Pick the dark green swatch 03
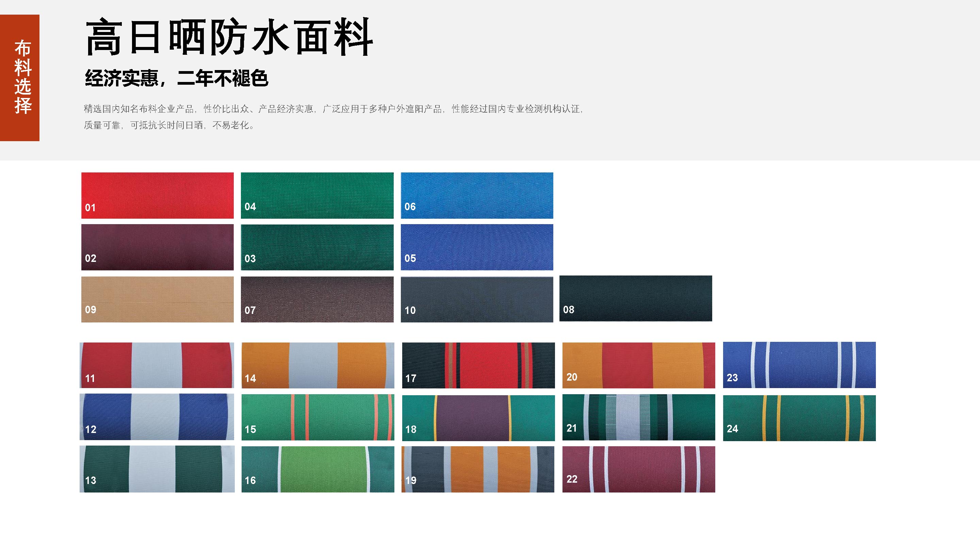The height and width of the screenshot is (551, 980). (317, 247)
